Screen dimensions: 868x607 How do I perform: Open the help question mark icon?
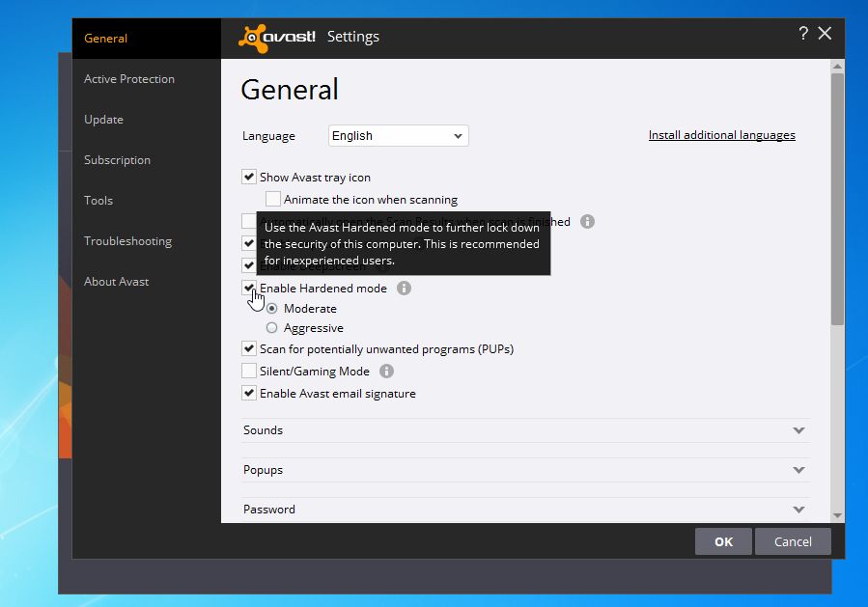803,34
